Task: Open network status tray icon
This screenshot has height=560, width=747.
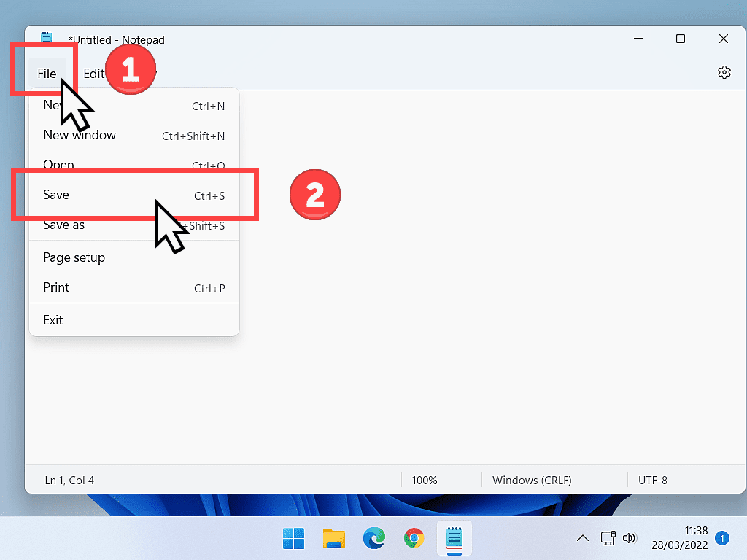Action: pyautogui.click(x=608, y=539)
